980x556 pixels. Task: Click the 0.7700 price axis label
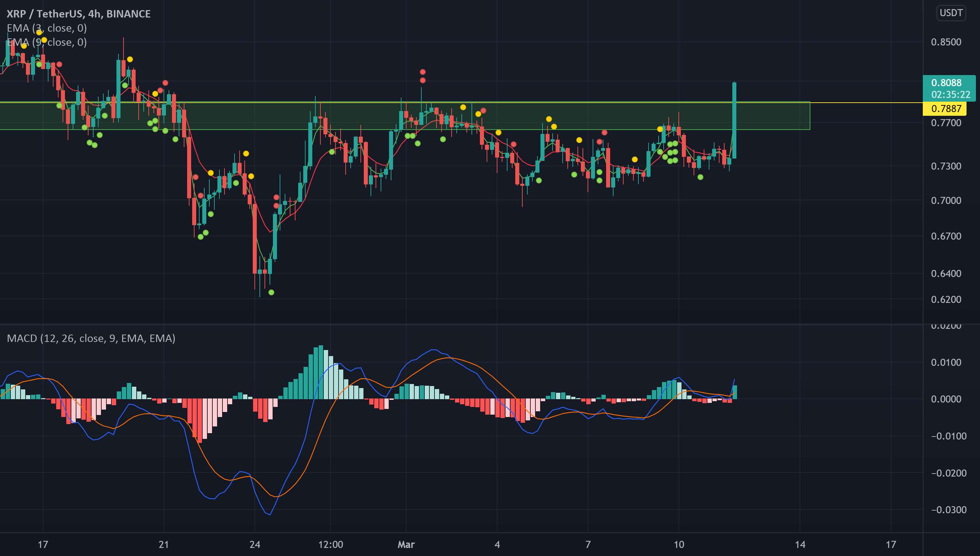(x=946, y=123)
